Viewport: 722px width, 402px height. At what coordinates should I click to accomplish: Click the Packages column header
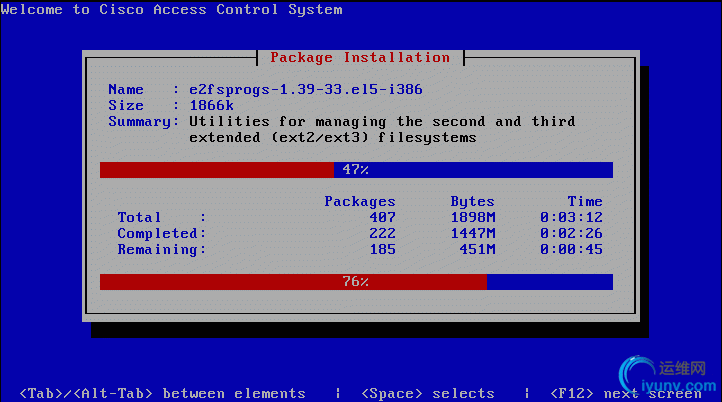[360, 202]
